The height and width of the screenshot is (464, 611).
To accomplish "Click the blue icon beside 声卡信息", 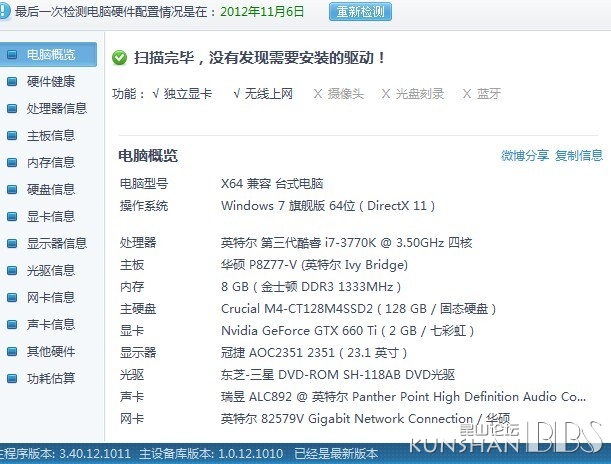I will coord(12,324).
